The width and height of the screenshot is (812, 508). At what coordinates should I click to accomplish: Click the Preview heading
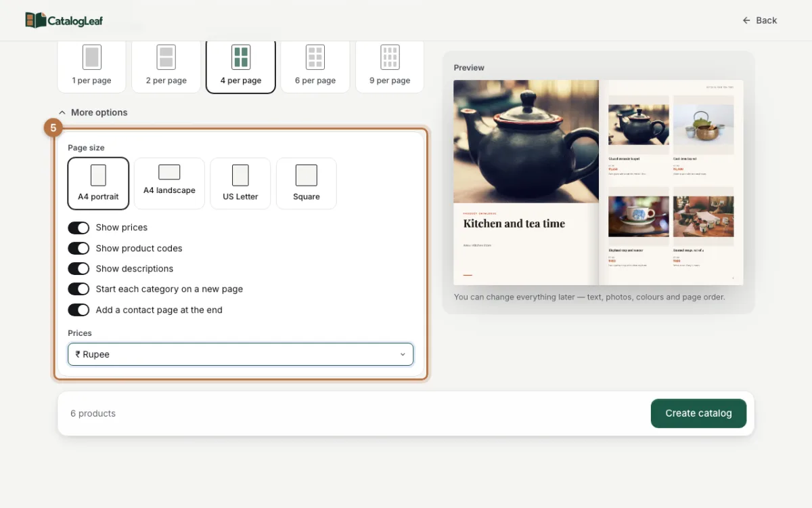click(469, 68)
